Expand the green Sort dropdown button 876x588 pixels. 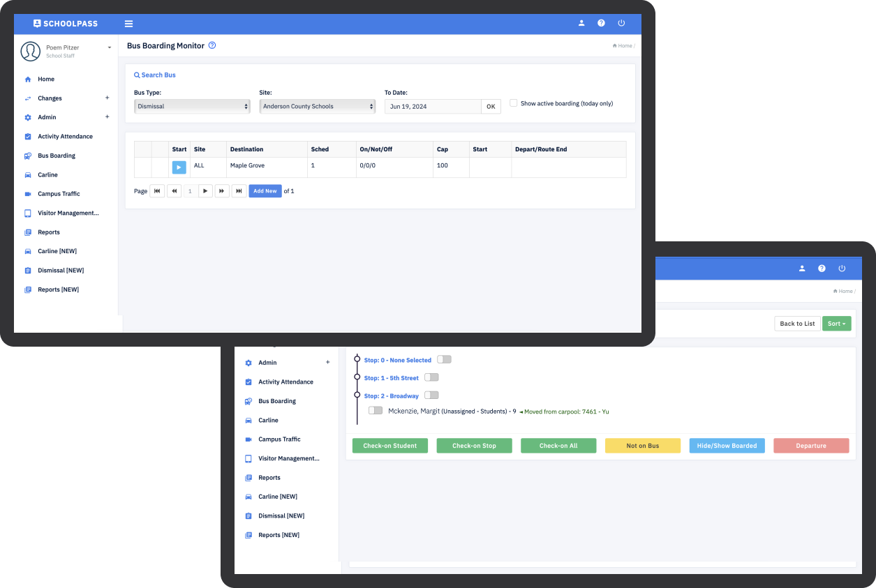tap(836, 324)
